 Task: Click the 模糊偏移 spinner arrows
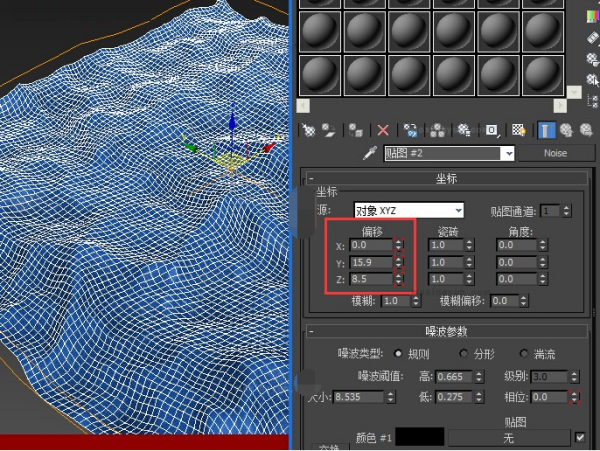(x=523, y=301)
